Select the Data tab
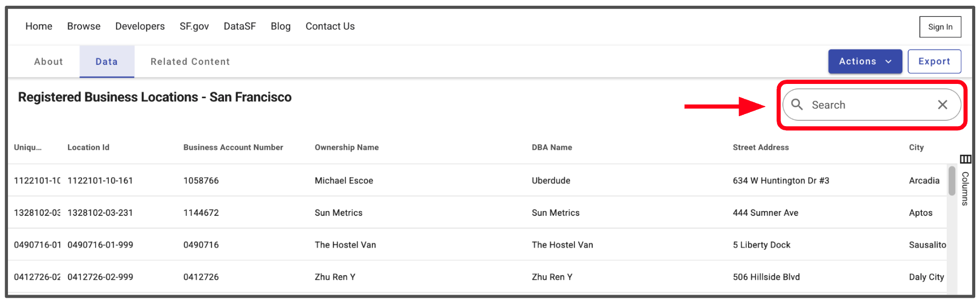Image resolution: width=980 pixels, height=303 pixels. tap(107, 62)
